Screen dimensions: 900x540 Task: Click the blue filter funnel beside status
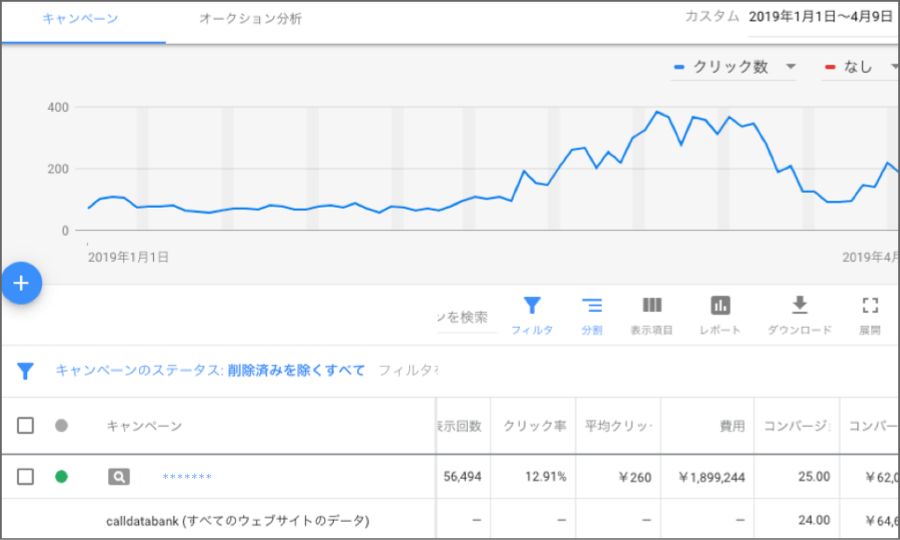pyautogui.click(x=26, y=371)
